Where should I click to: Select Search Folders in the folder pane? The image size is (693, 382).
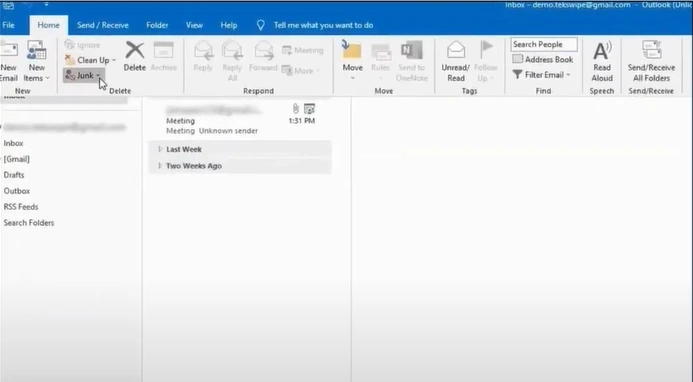(x=29, y=223)
